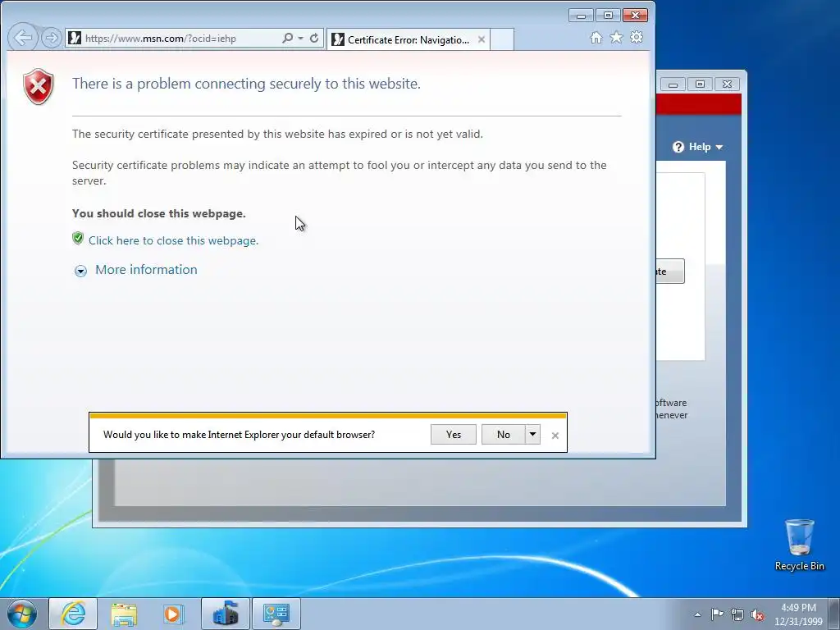
Task: Click the network tray icon
Action: [x=737, y=614]
